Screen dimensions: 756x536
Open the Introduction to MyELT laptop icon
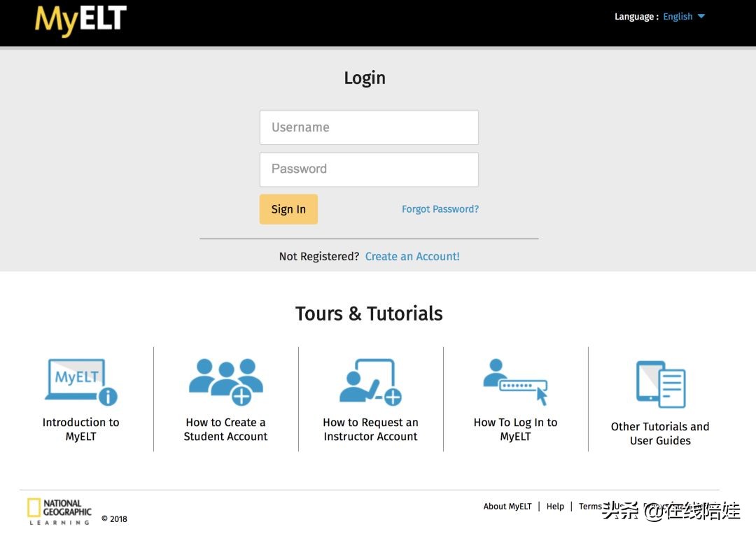[81, 382]
